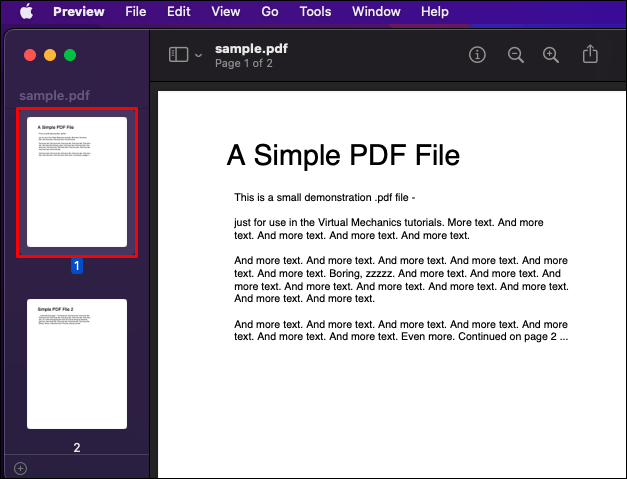Click the sample.pdf sidebar header

[x=54, y=96]
